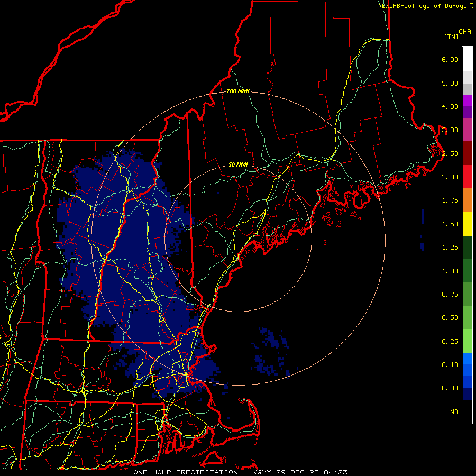Screen dimensions: 476x476
Task: Click the OHA product label above legend
Action: [x=465, y=32]
